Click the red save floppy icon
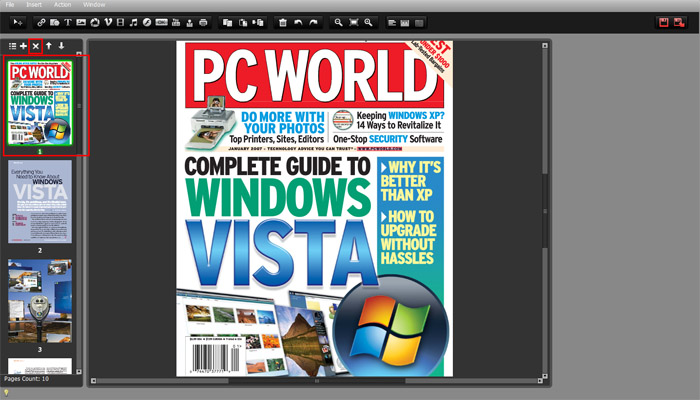The height and width of the screenshot is (400, 700). tap(664, 22)
